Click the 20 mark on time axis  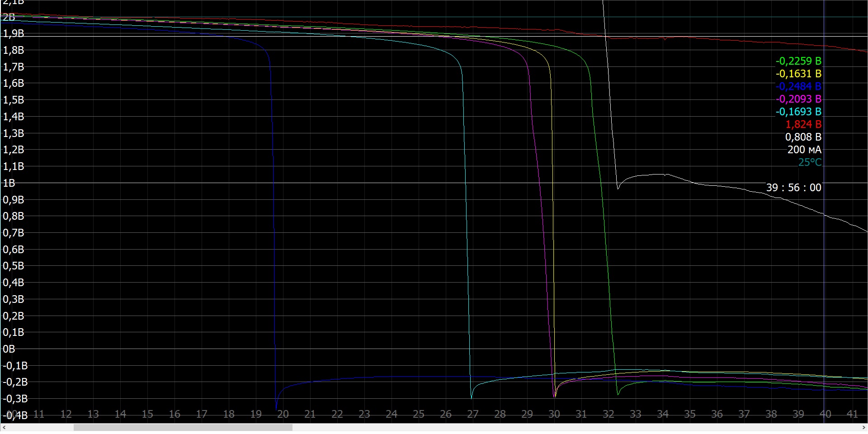pos(283,414)
